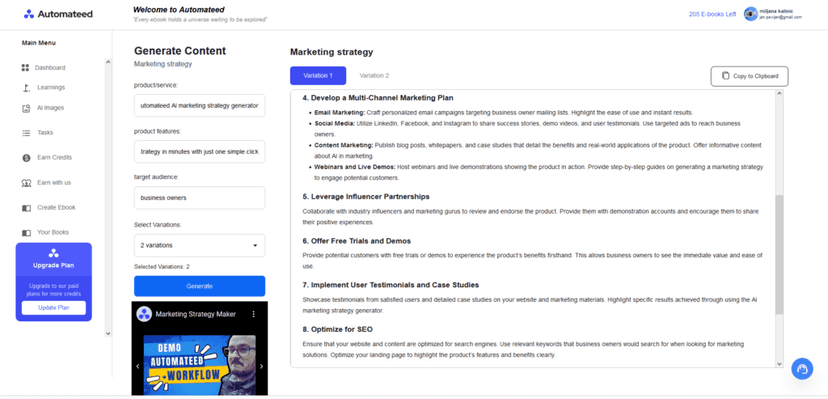Play the demo workflow video thumbnail

pyautogui.click(x=200, y=366)
